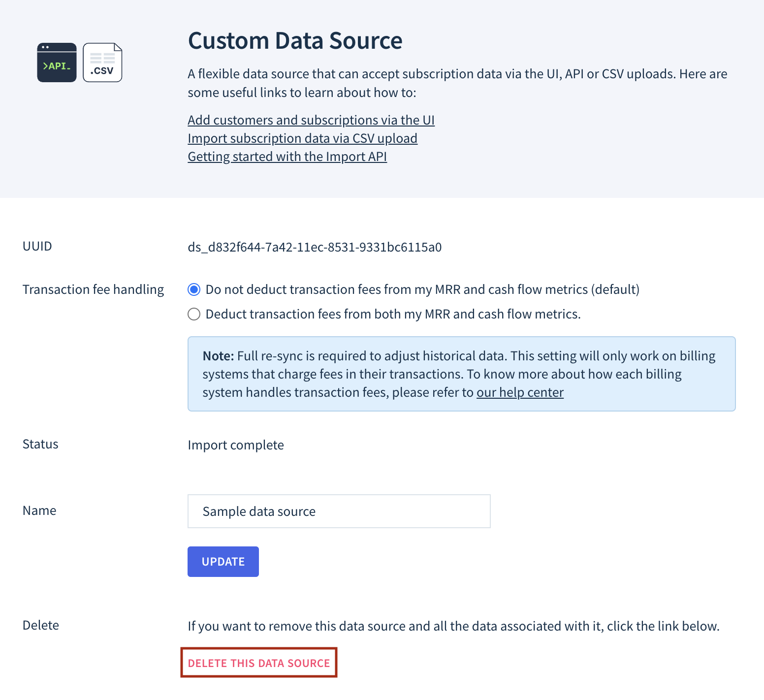764x700 pixels.
Task: Open 'Getting started with the Import API' link
Action: [x=287, y=157]
